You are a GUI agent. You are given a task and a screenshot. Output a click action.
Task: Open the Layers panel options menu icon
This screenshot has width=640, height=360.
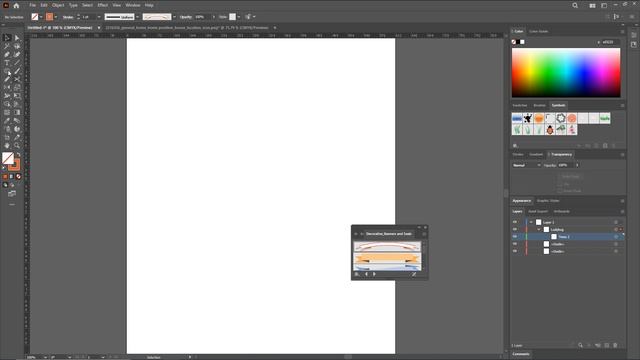(622, 211)
